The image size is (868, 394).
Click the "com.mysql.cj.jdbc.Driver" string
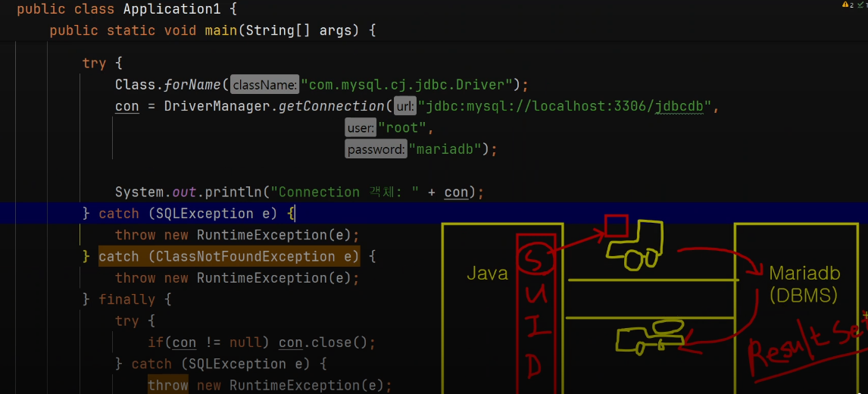[x=406, y=85]
